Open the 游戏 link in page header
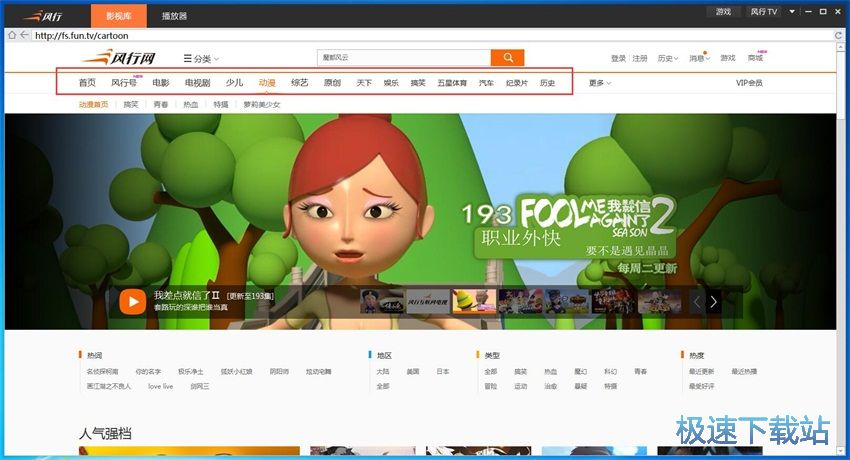The height and width of the screenshot is (460, 850). [727, 58]
